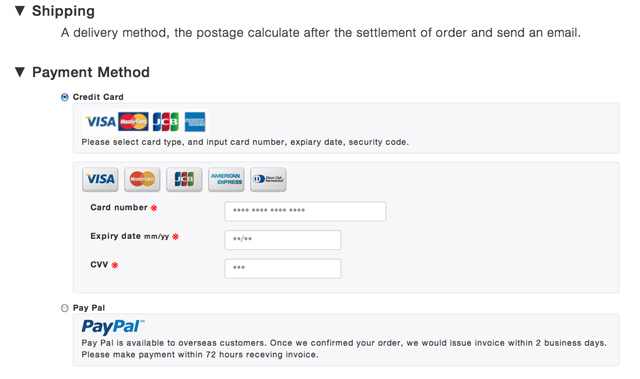Screen dimensions: 640x379
Task: Click the small VISA logo in info box
Action: (100, 122)
